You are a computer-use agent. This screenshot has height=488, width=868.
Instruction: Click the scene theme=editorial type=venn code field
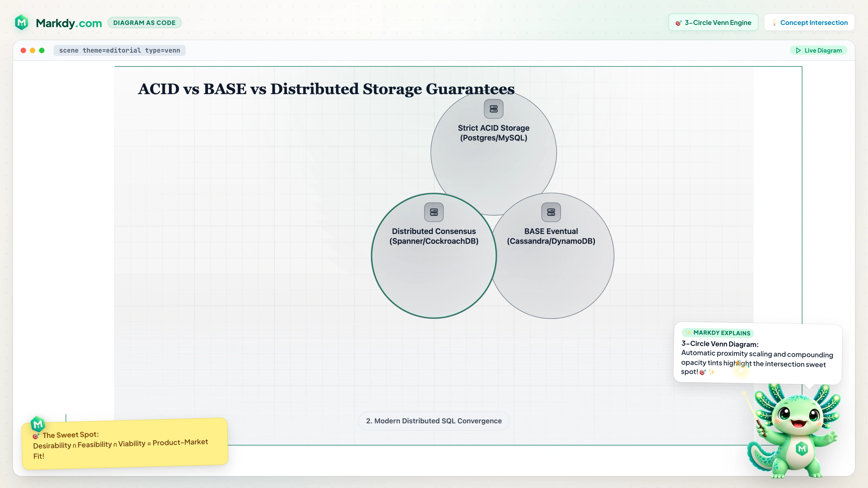coord(119,50)
